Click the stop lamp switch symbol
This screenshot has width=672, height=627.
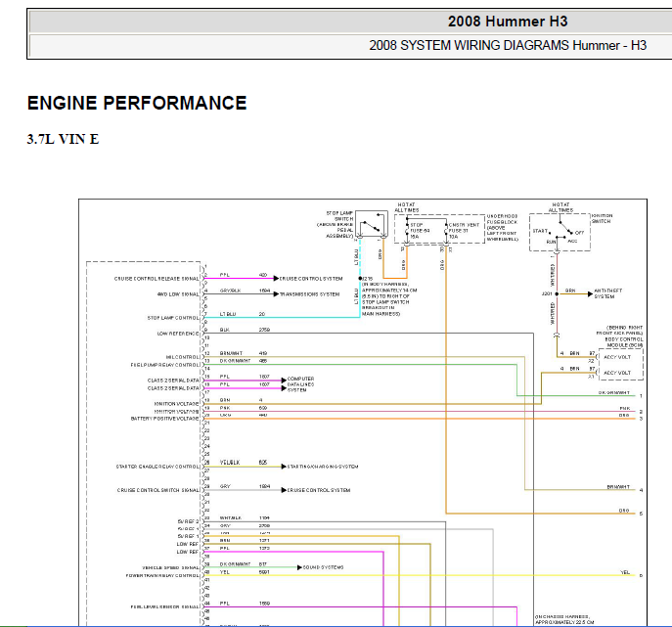pos(372,223)
